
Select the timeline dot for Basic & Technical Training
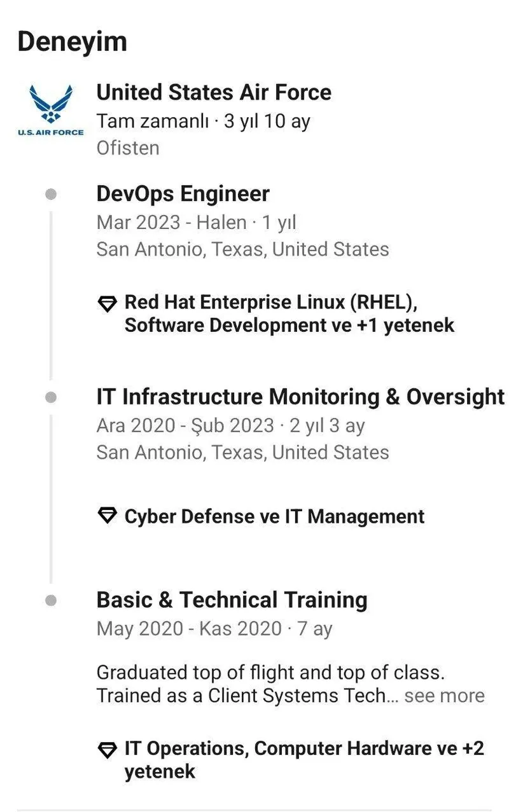point(51,600)
